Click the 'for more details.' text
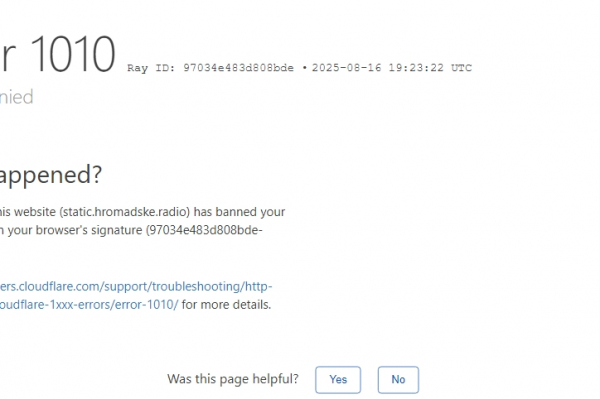Viewport: 600px width, 399px height. (x=226, y=305)
